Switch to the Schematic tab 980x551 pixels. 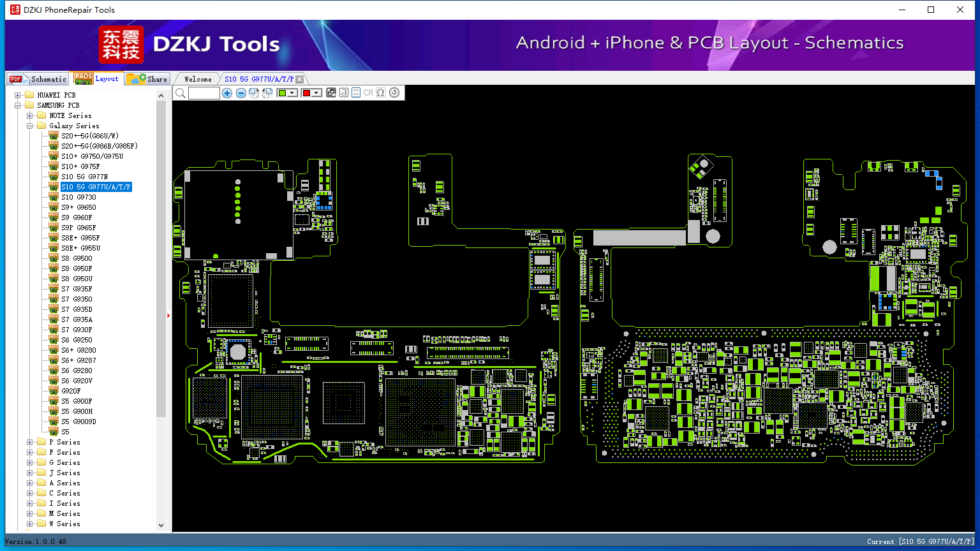[x=38, y=79]
